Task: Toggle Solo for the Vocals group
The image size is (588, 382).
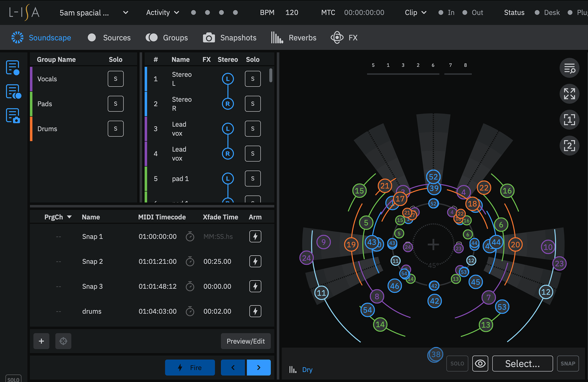Action: [115, 79]
